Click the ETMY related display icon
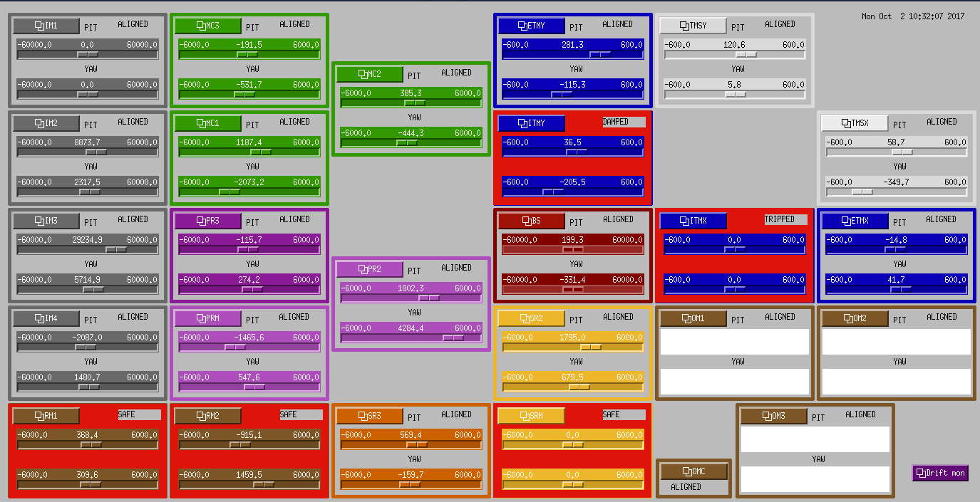The height and width of the screenshot is (502, 980). pos(531,26)
